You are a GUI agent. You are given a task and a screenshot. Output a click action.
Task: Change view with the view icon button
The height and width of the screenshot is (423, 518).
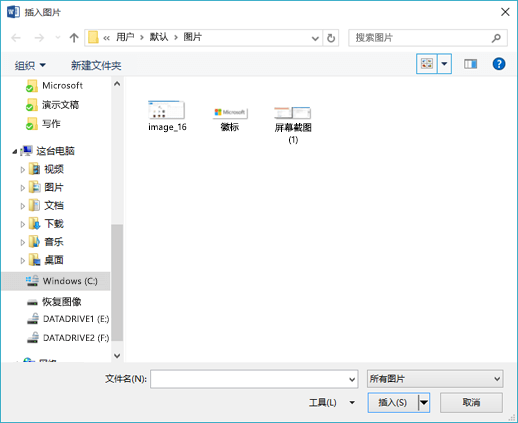coord(427,63)
